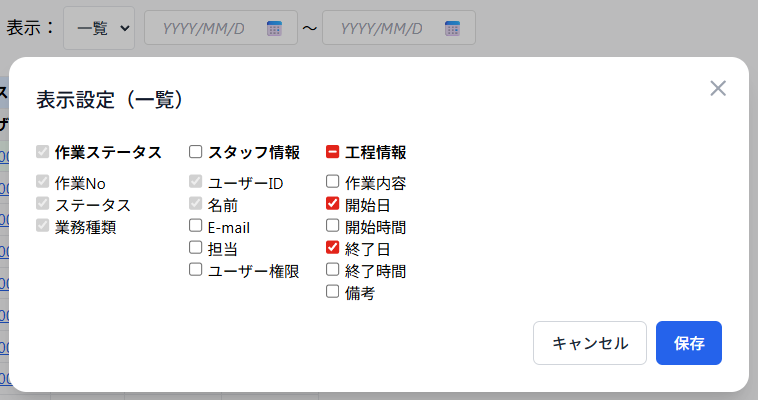The image size is (758, 400).
Task: Check the 担当 checkbox
Action: (196, 248)
